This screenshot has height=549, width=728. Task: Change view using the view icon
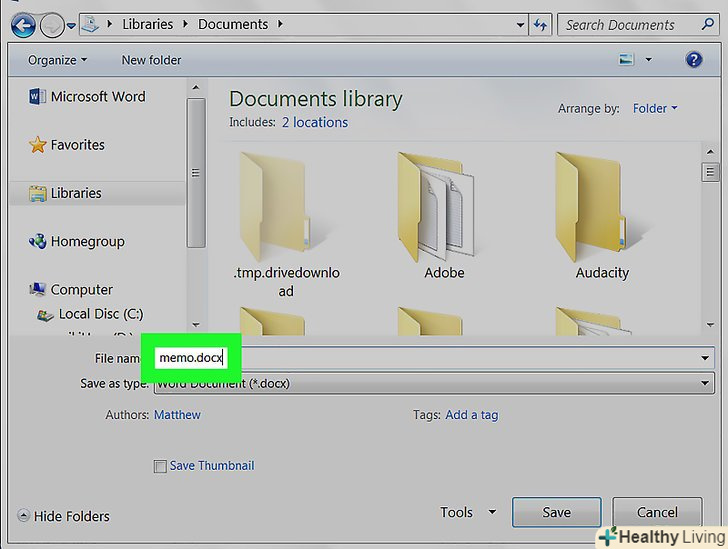[626, 59]
